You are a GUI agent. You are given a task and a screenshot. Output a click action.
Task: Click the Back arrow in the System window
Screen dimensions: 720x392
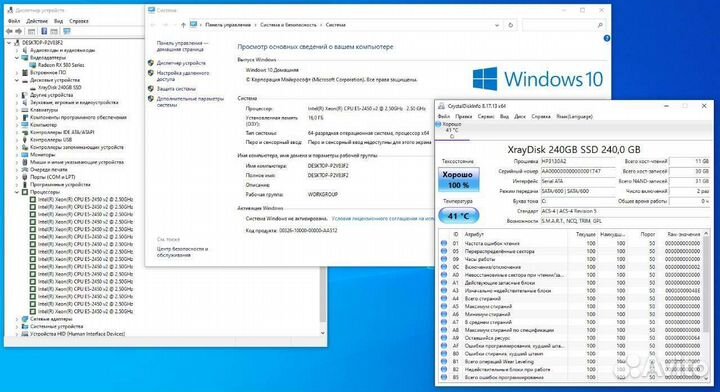(153, 25)
